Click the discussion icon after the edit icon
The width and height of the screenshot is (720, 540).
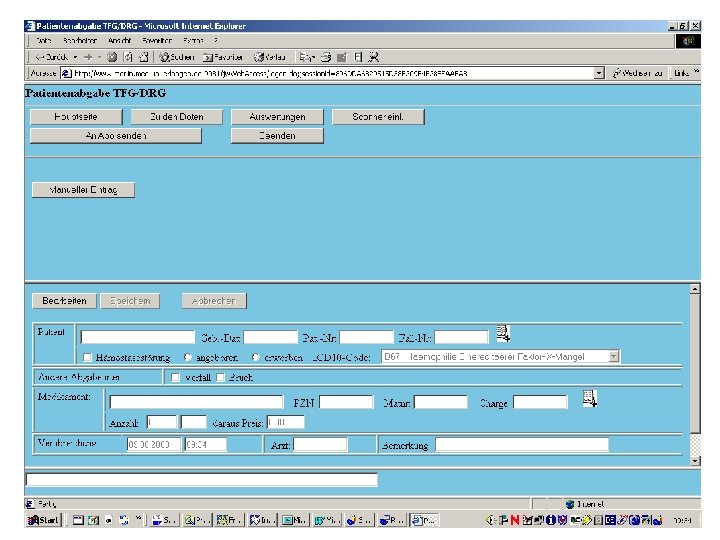tap(358, 57)
